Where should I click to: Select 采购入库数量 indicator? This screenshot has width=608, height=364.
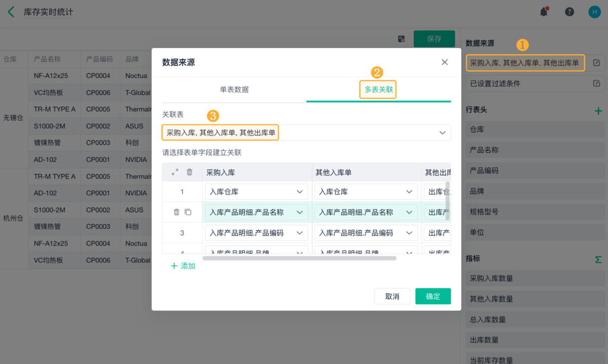tap(536, 278)
